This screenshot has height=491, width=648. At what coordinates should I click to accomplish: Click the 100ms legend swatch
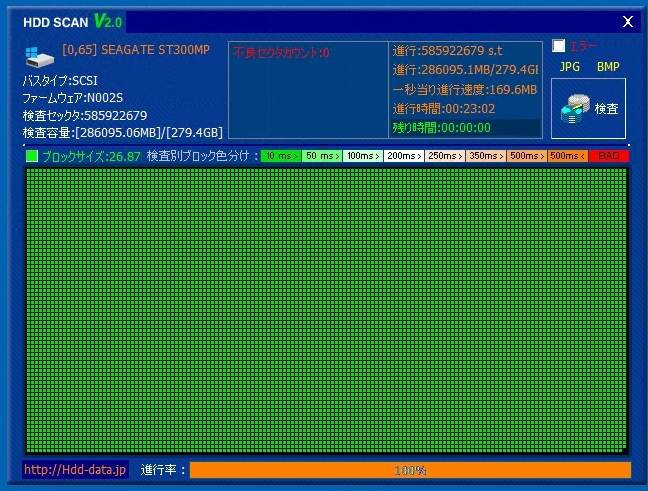[x=363, y=156]
